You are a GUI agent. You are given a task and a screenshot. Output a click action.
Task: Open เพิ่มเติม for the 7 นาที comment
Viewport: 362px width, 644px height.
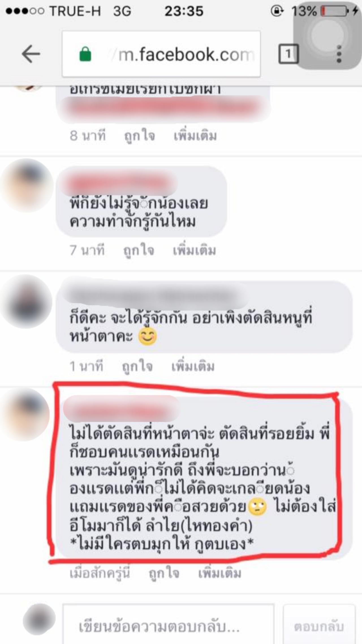tap(194, 250)
